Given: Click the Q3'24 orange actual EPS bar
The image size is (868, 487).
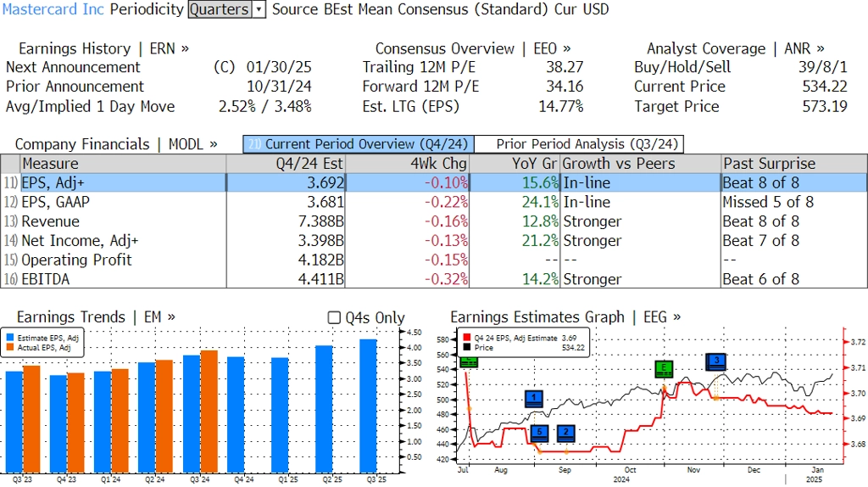Looking at the screenshot, I should click(209, 411).
